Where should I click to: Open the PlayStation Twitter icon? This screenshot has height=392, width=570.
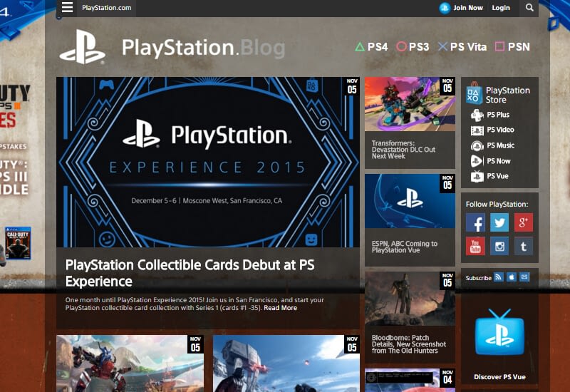point(499,222)
